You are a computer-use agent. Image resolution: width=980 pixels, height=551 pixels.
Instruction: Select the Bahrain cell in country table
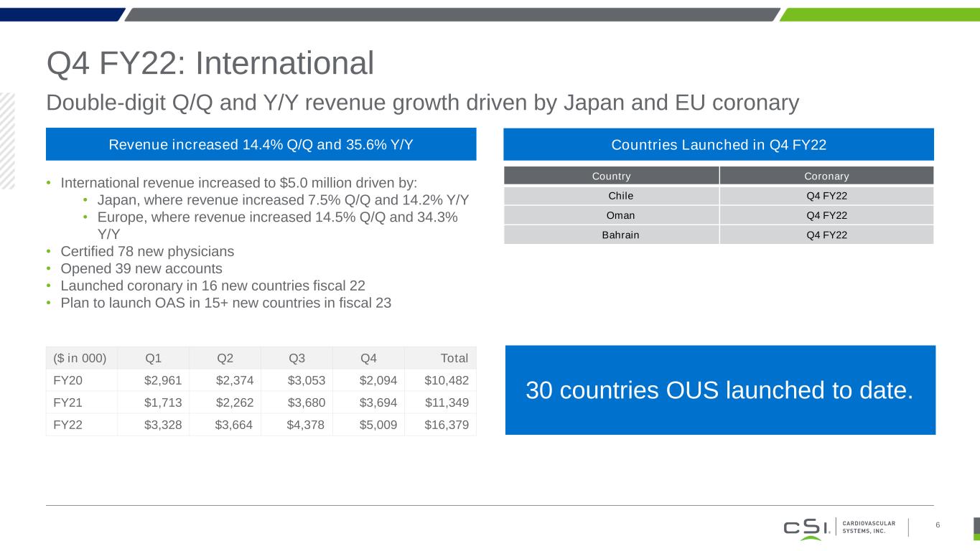click(611, 235)
